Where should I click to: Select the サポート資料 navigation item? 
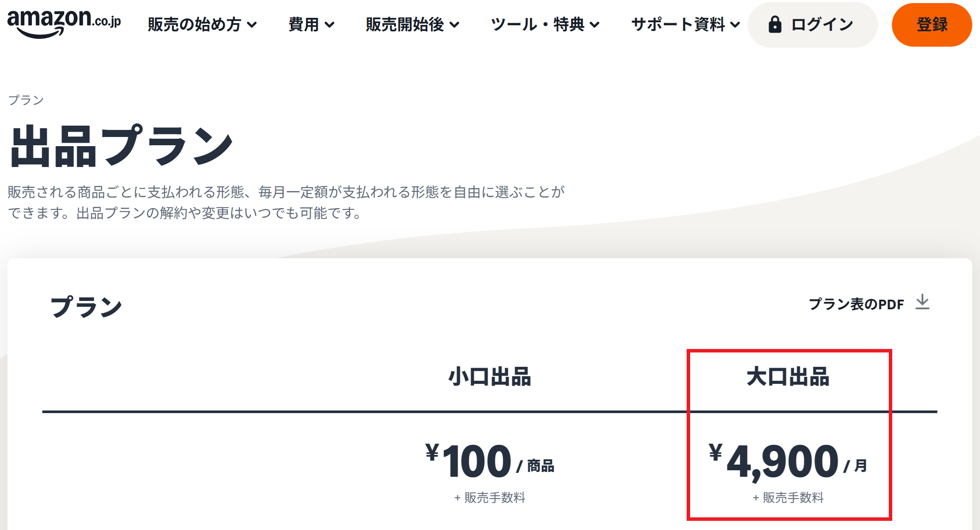pyautogui.click(x=678, y=25)
